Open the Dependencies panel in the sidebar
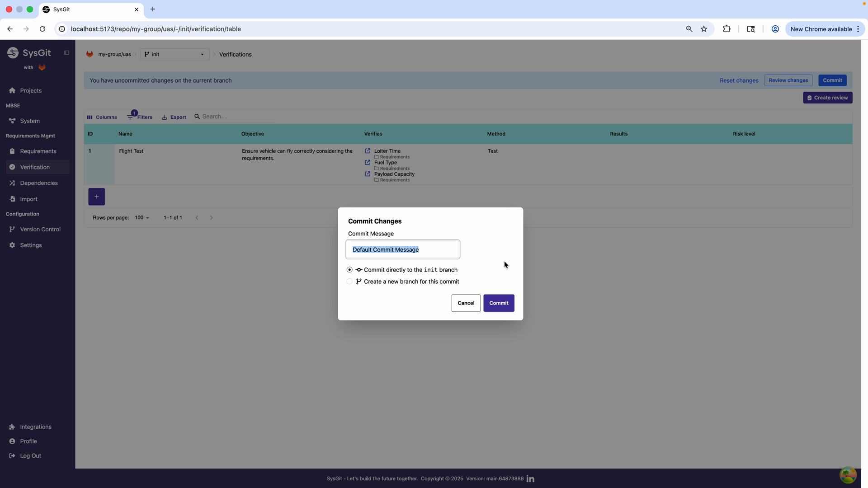Image resolution: width=868 pixels, height=488 pixels. (12, 183)
